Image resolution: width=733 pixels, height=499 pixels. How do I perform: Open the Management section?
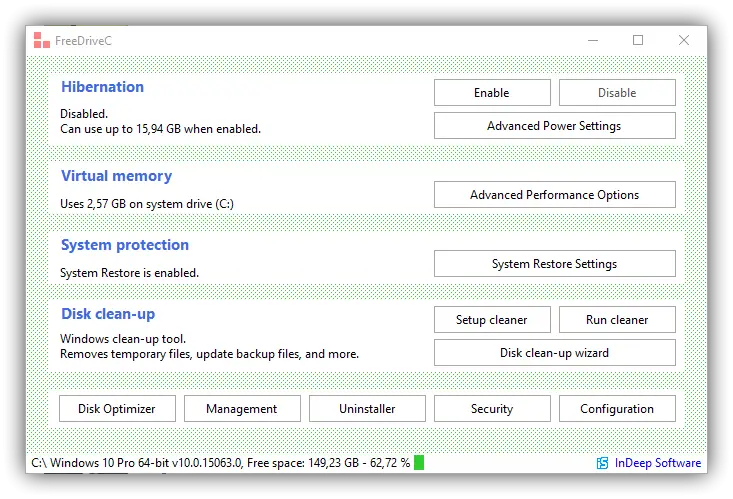tap(242, 409)
